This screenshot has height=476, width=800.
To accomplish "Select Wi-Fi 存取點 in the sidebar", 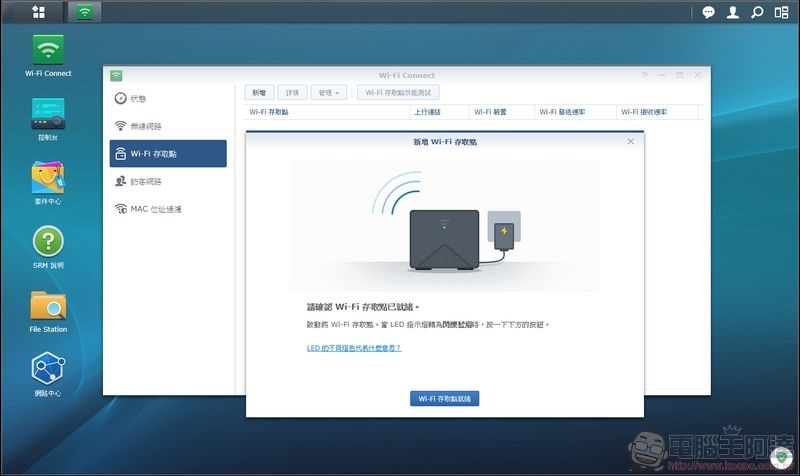I will pos(168,154).
